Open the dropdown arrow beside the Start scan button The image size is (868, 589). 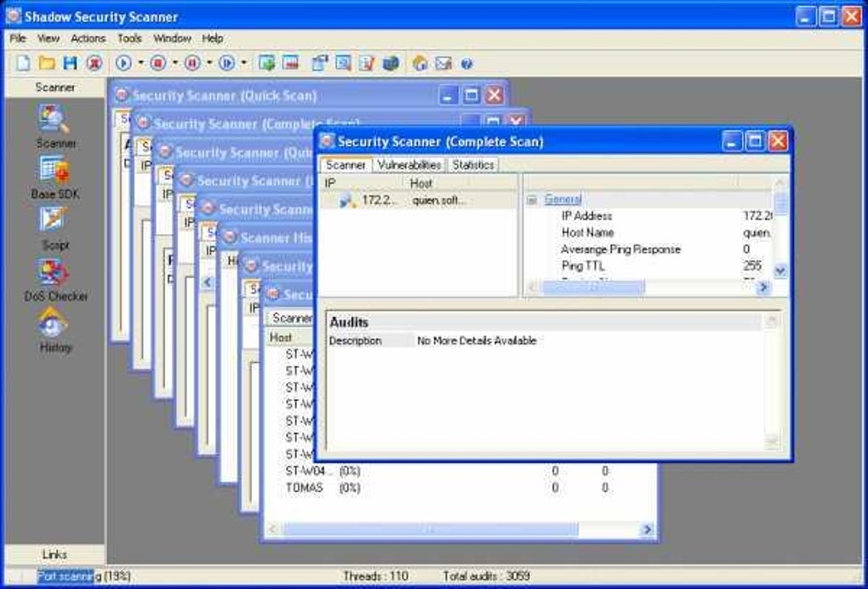point(140,63)
